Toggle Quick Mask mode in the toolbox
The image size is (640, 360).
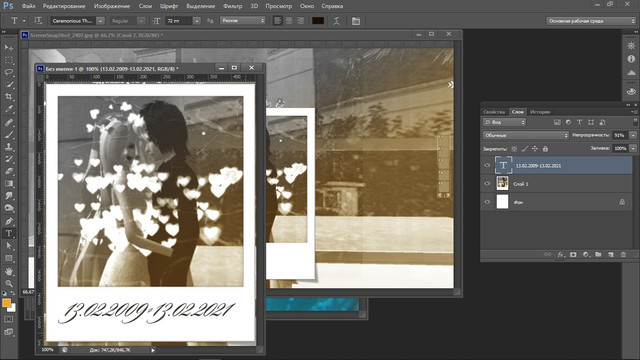(x=9, y=319)
